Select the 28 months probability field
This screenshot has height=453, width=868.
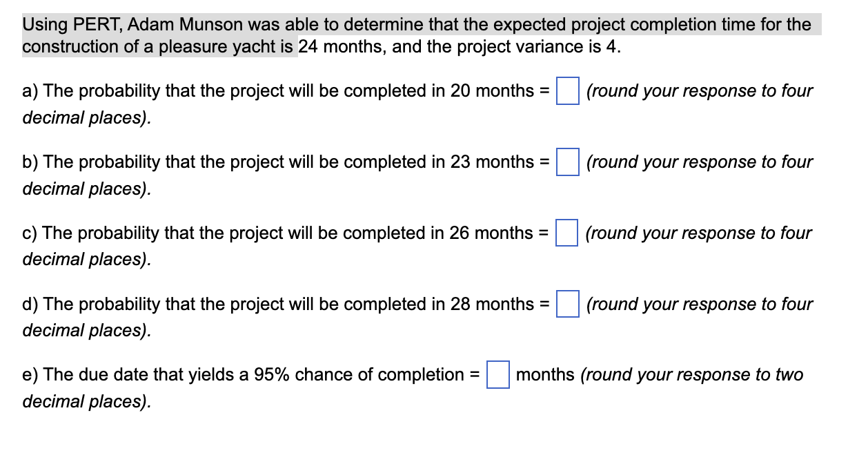click(566, 305)
